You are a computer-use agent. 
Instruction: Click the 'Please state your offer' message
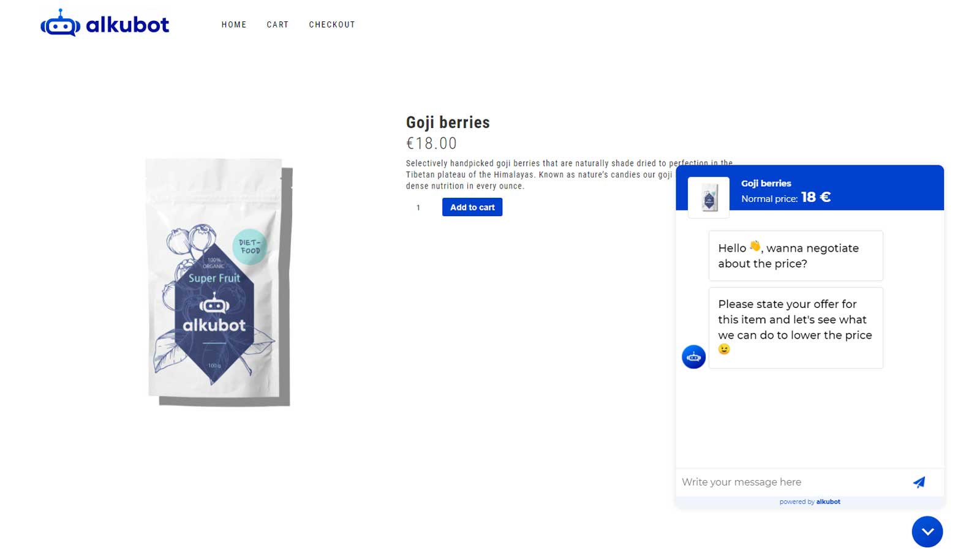(795, 328)
